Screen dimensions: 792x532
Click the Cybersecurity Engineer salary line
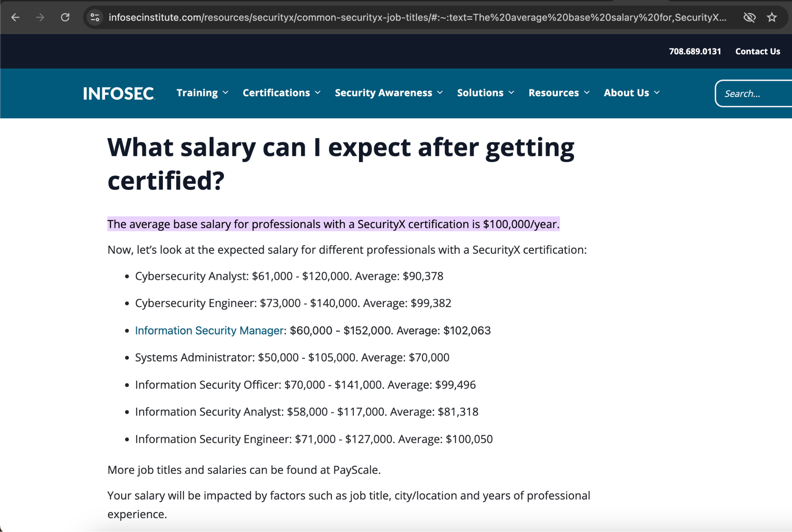coord(293,303)
